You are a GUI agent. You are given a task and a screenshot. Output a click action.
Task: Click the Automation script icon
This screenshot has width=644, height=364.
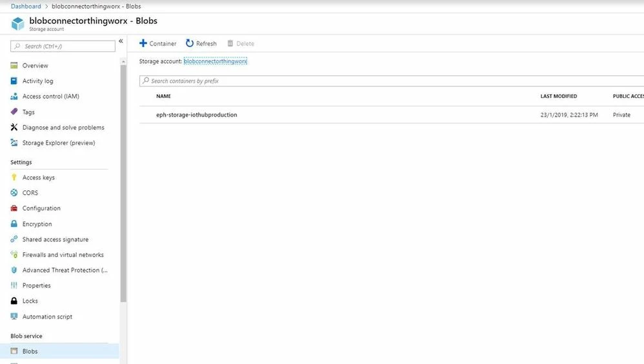(x=14, y=316)
